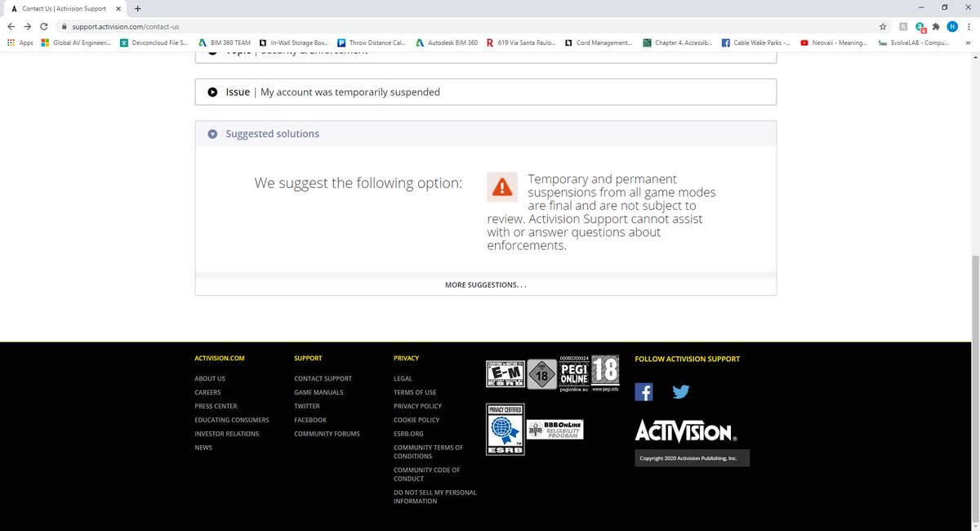Open the Game Manuals footer link
The width and height of the screenshot is (980, 531).
(x=318, y=393)
